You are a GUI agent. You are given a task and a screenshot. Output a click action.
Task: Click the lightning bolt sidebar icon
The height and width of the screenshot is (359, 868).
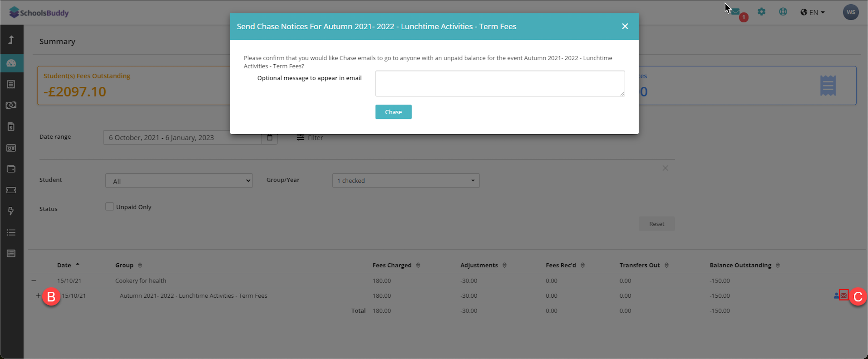(x=11, y=211)
